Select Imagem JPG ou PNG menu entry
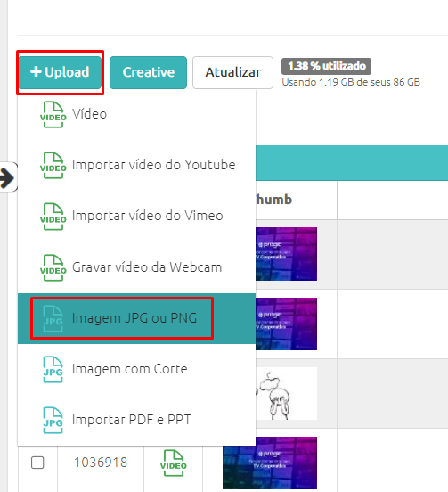The image size is (448, 492). (136, 318)
